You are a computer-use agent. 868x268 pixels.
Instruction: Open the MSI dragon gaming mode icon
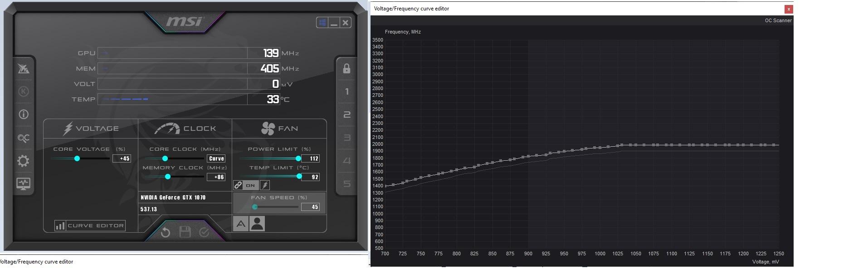tap(24, 69)
